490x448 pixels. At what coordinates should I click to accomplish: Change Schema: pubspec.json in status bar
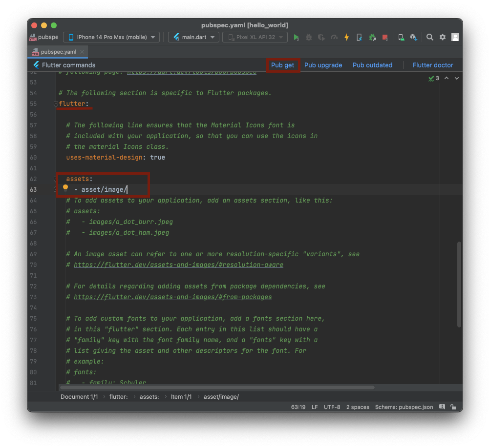point(404,407)
